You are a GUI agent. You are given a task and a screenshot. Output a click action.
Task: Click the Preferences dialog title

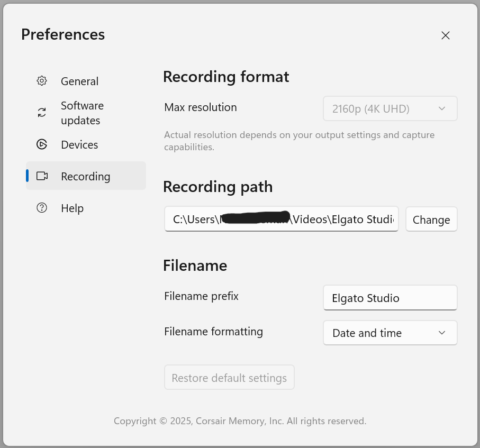pos(62,34)
